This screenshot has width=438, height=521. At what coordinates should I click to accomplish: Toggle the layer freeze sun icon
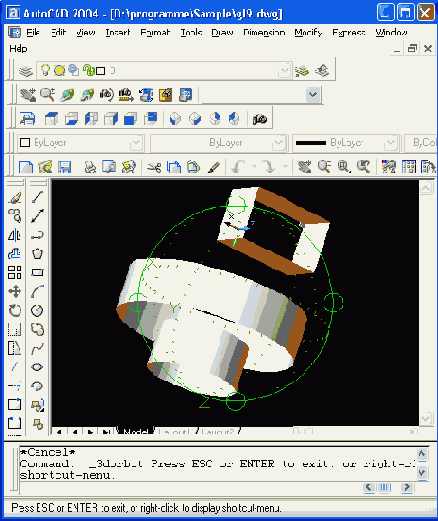(59, 70)
